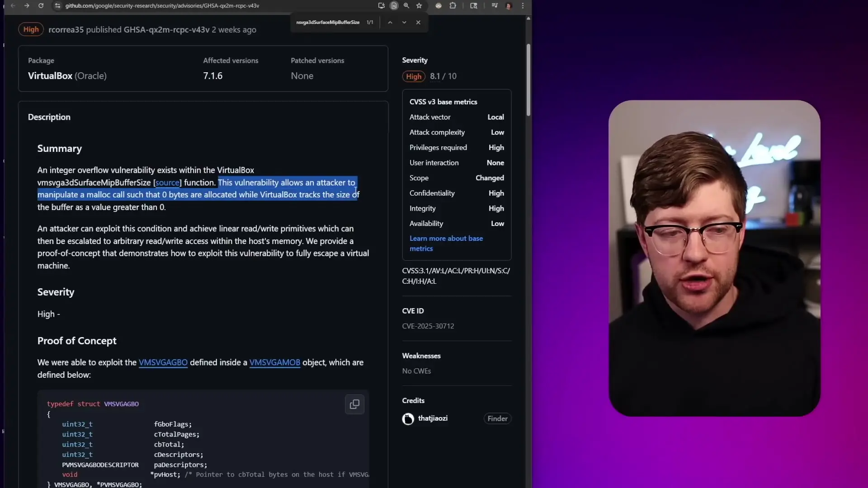Viewport: 868px width, 488px height.
Task: Click the Patched versions None value
Action: [302, 76]
